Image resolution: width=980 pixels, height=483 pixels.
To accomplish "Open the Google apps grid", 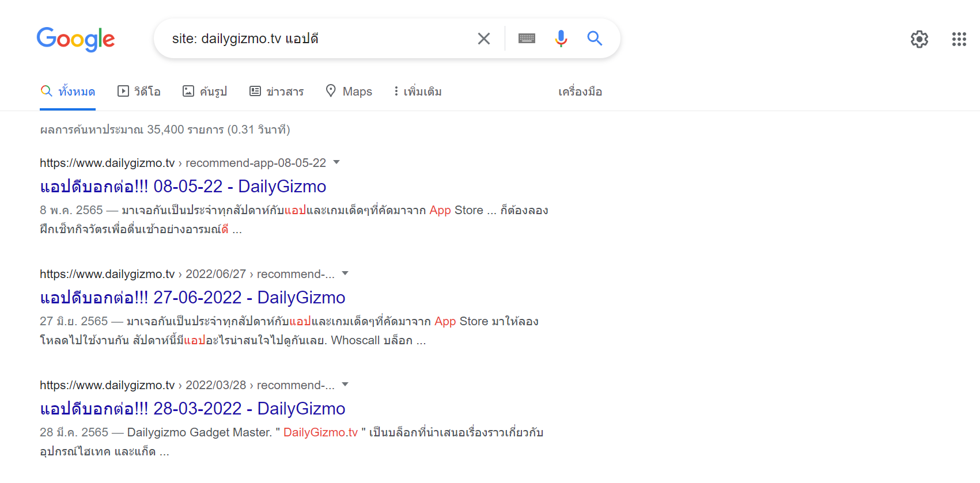I will 959,39.
